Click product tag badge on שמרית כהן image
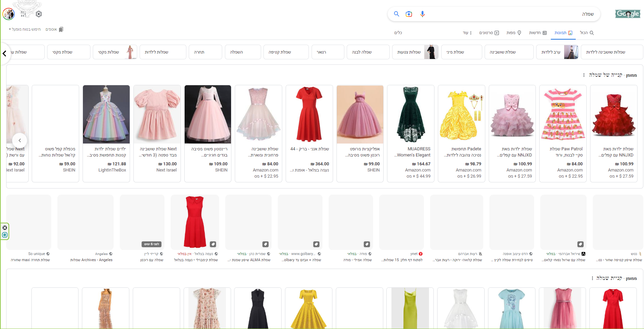Screen dimensions: 644x329 [x=266, y=244]
